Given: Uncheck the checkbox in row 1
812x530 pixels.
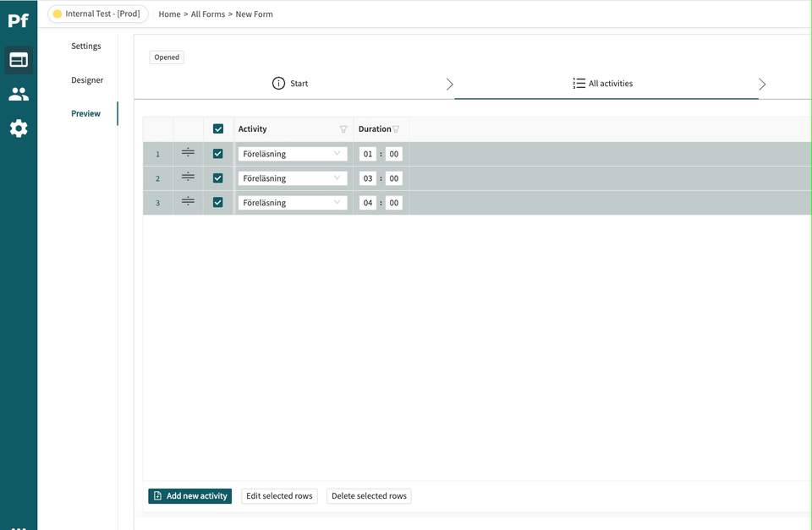Looking at the screenshot, I should [218, 154].
